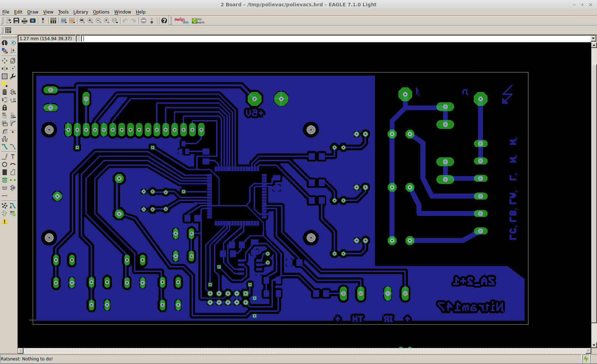This screenshot has height=364, width=597.
Task: Open the Display layers tool
Action: (x=5, y=50)
